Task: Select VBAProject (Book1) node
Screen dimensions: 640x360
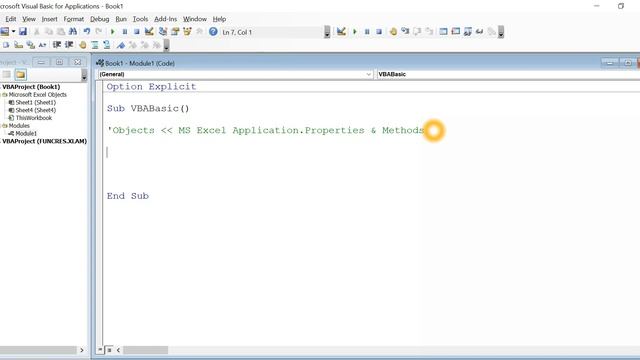Action: (x=31, y=87)
